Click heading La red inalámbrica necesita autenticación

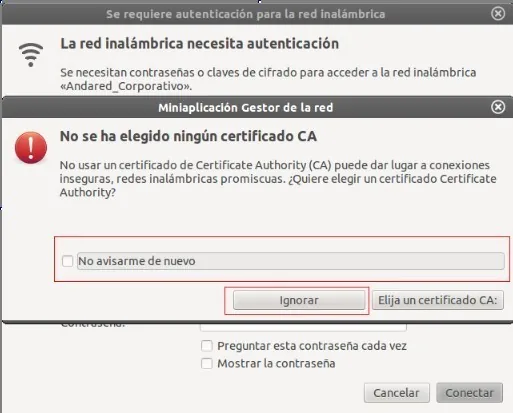[x=200, y=44]
